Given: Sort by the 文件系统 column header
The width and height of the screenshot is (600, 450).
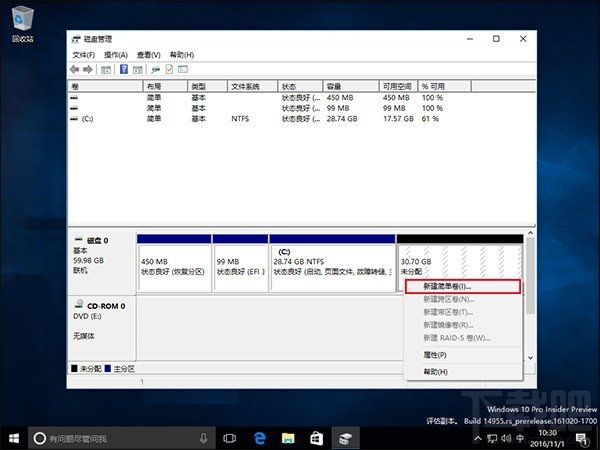Looking at the screenshot, I should (253, 86).
